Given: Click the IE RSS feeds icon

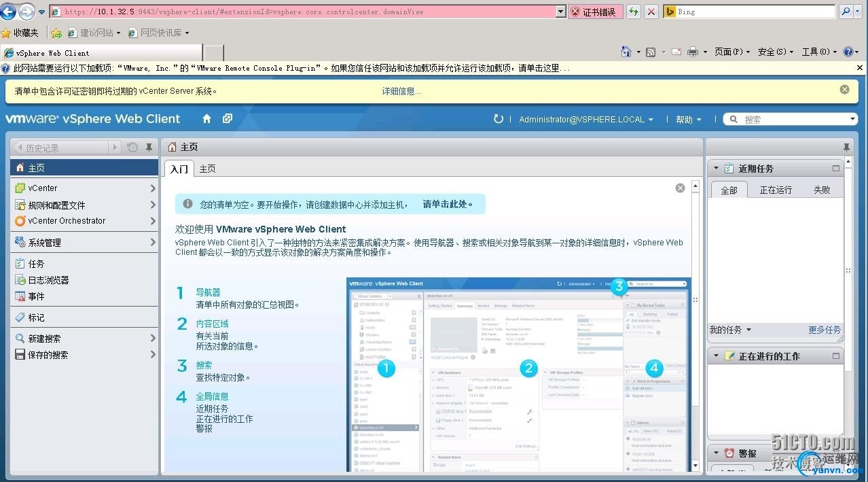Looking at the screenshot, I should [651, 52].
